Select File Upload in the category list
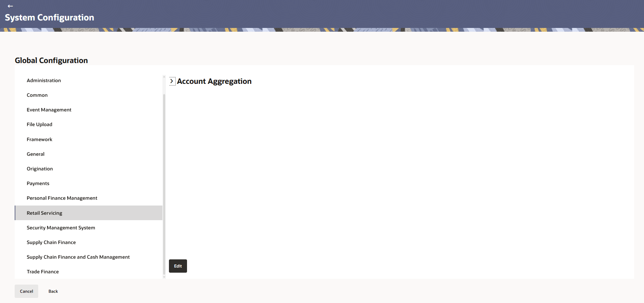 88,124
